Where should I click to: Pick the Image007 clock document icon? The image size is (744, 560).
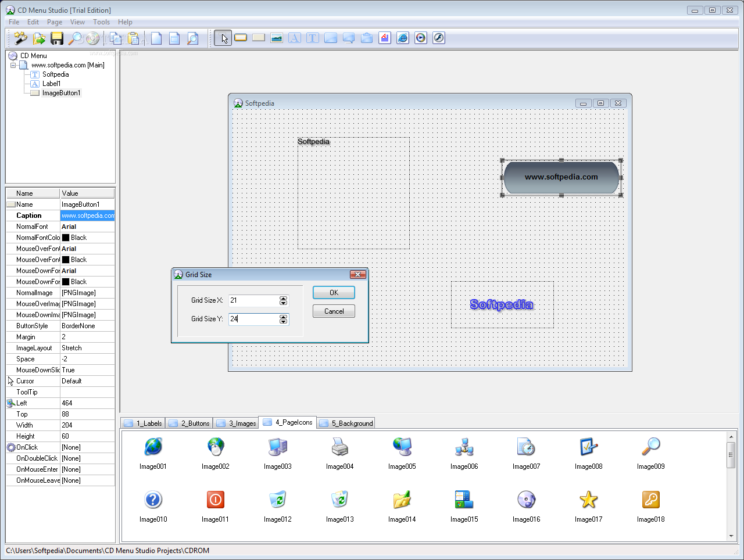tap(526, 447)
